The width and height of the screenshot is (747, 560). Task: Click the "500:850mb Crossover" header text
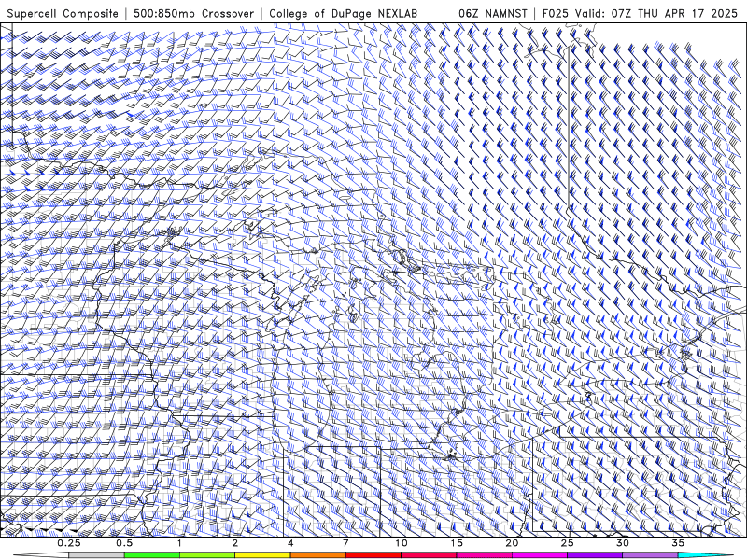point(193,14)
